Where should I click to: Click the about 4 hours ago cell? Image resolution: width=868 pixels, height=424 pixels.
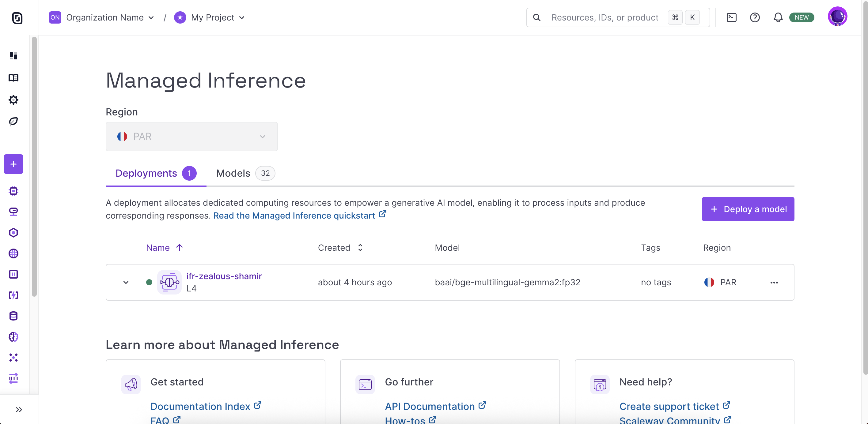[355, 282]
